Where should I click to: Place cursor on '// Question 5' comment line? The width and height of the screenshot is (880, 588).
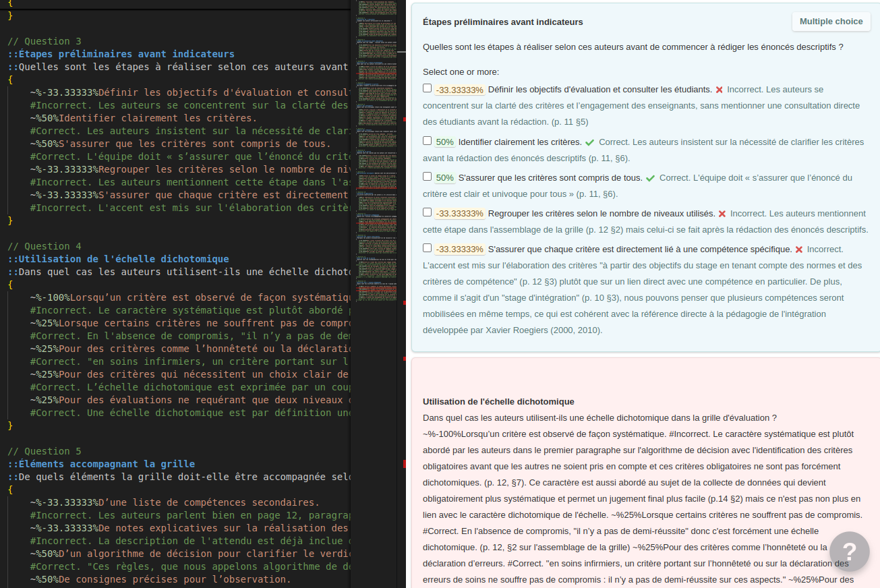click(45, 451)
